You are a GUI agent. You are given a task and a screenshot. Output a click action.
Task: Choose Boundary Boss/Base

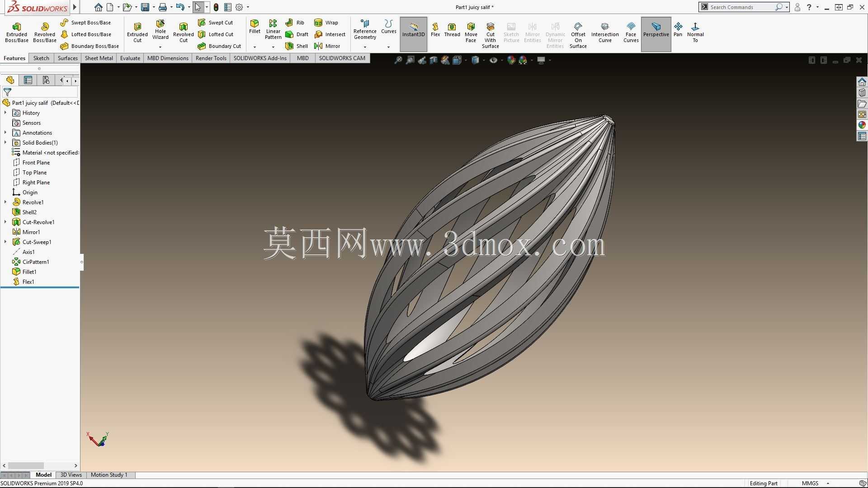90,46
